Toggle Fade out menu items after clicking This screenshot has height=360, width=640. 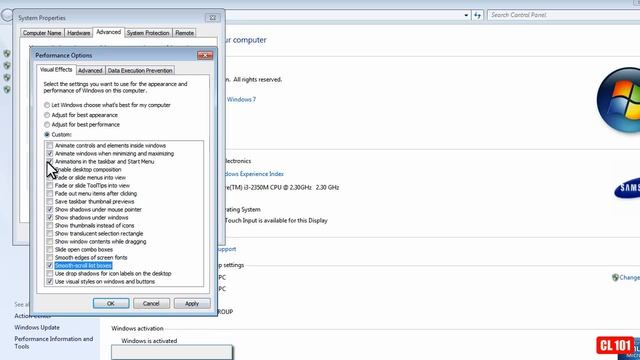50,193
